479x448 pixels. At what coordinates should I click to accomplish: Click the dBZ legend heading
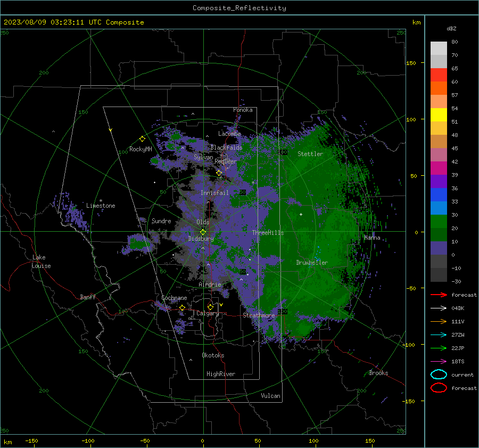tap(451, 29)
